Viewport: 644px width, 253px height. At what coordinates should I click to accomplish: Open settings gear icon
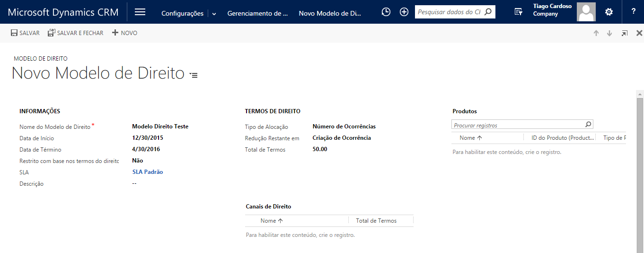point(609,12)
